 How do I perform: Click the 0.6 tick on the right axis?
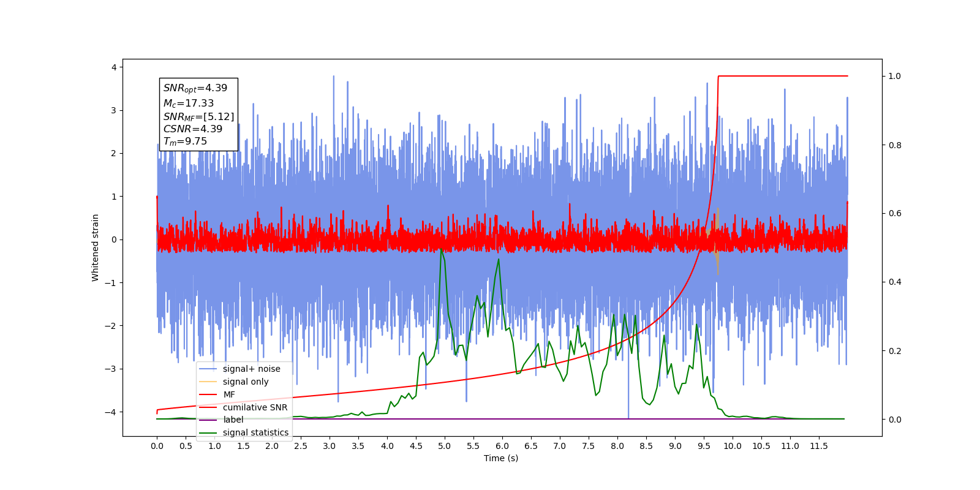click(895, 214)
